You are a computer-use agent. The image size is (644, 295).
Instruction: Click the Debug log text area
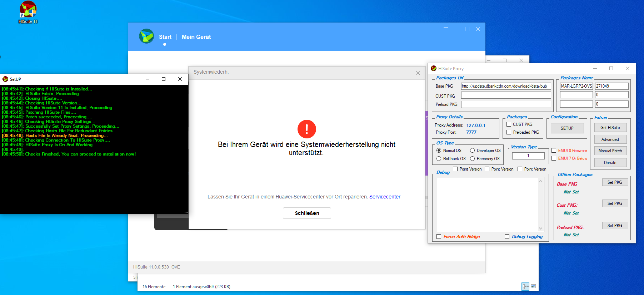click(x=488, y=205)
